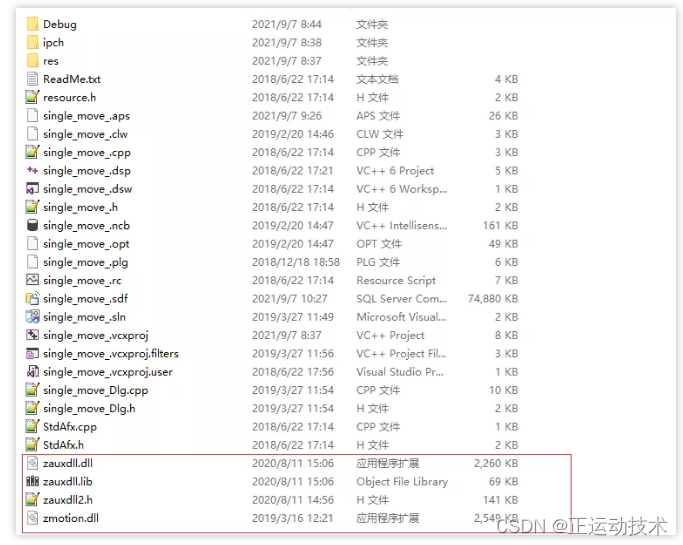Screen dimensions: 683x545
Task: Select the single_move_.dsw file name
Action: click(87, 189)
